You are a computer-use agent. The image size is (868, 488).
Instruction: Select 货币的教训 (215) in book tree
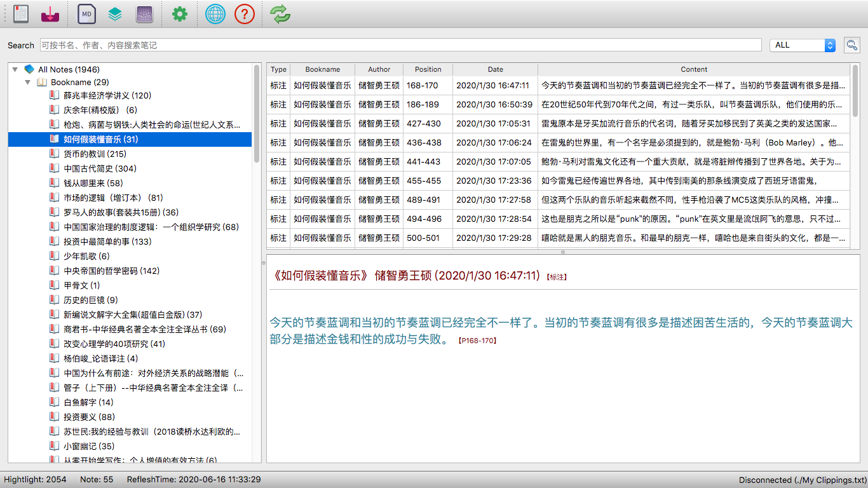(x=95, y=154)
